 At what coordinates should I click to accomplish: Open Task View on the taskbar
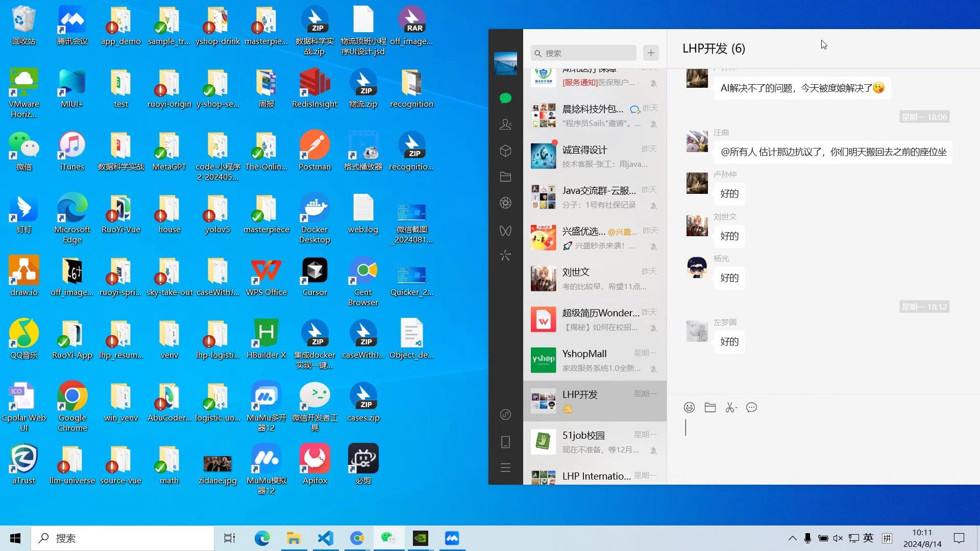point(230,538)
